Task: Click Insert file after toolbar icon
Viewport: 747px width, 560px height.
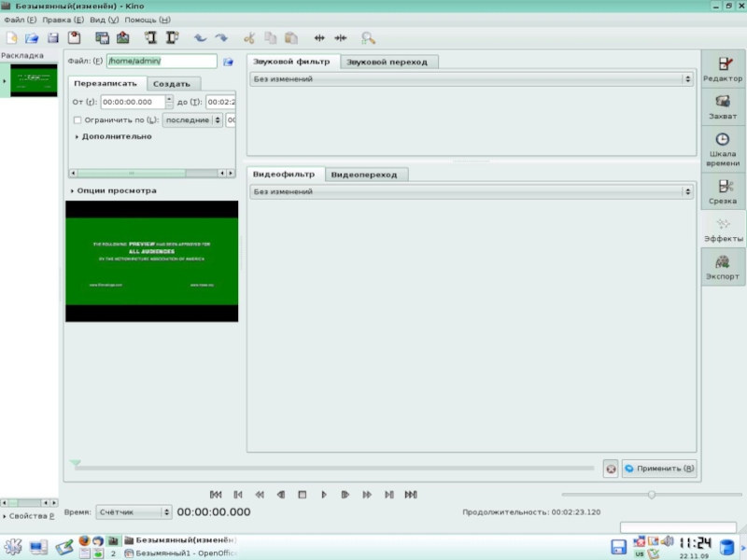Action: coord(172,37)
